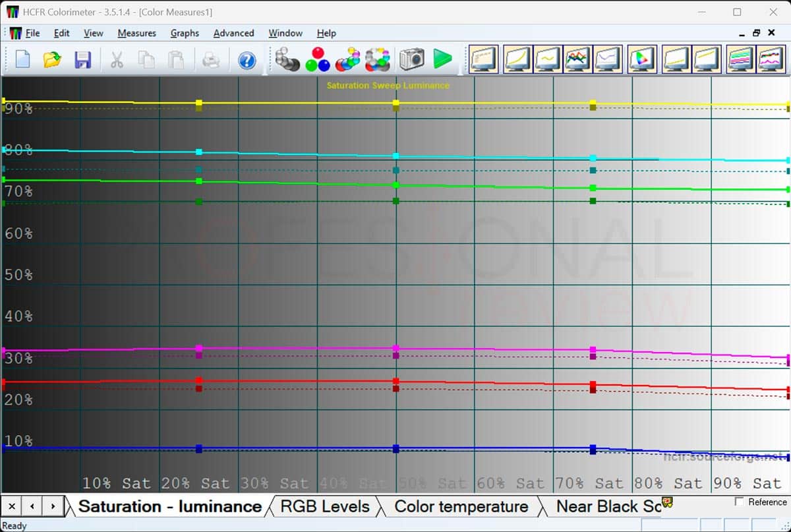Open RGB levels multicolor line graph icon
This screenshot has width=791, height=532.
point(577,59)
